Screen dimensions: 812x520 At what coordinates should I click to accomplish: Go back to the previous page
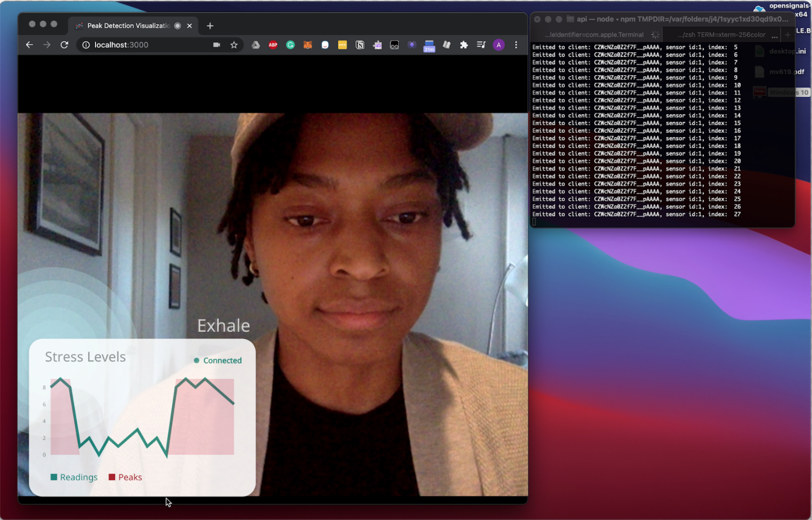coord(30,45)
